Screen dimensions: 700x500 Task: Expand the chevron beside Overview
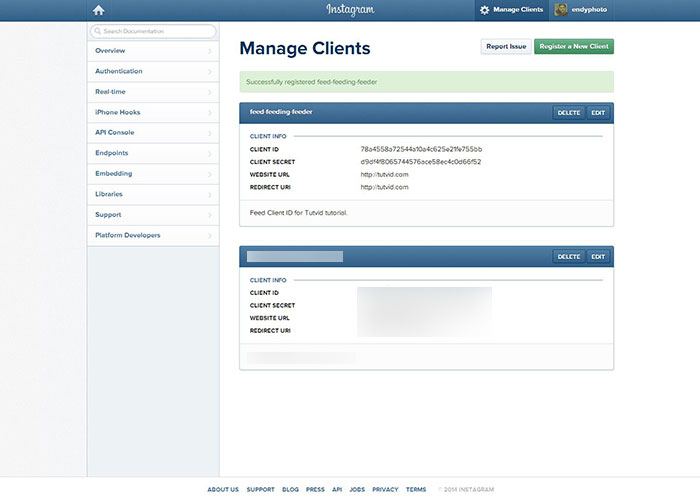tap(210, 51)
